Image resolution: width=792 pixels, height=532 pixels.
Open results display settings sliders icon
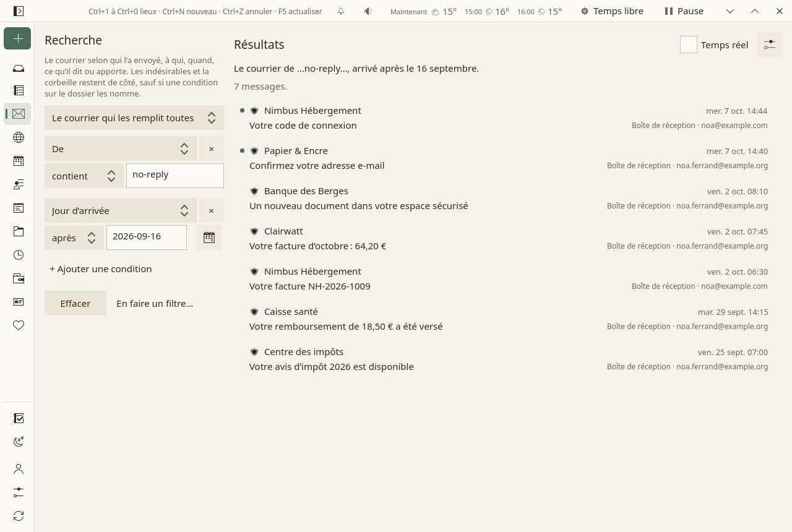[770, 45]
